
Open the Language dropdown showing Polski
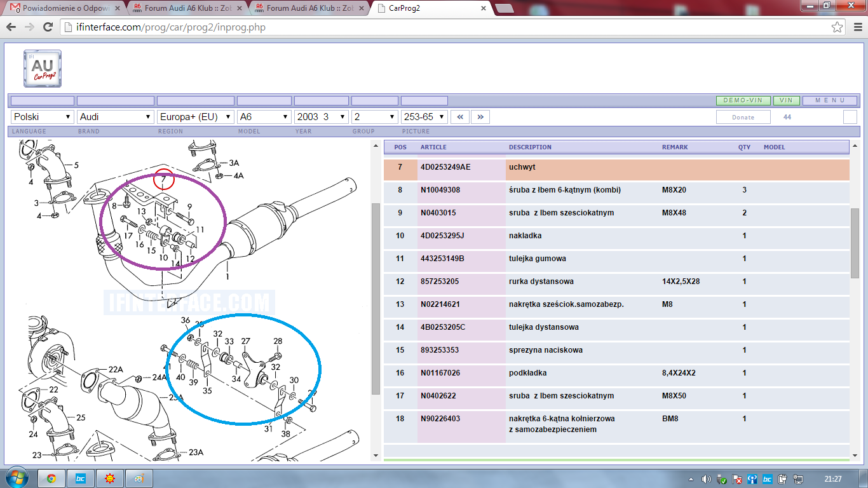[x=43, y=117]
